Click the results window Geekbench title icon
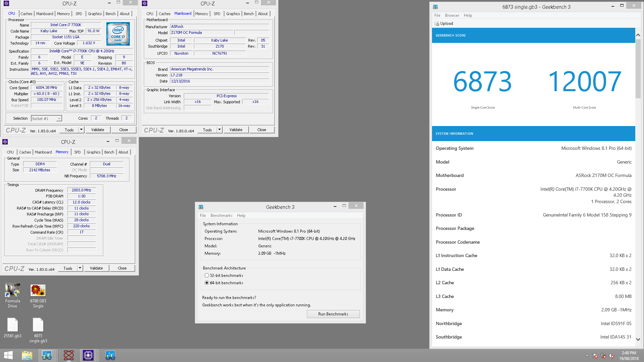Image resolution: width=644 pixels, height=362 pixels. pyautogui.click(x=435, y=7)
